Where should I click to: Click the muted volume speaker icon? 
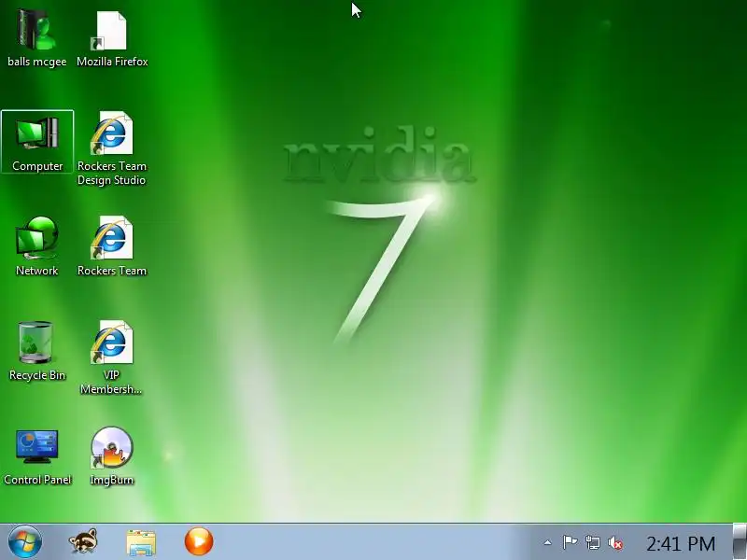coord(615,542)
